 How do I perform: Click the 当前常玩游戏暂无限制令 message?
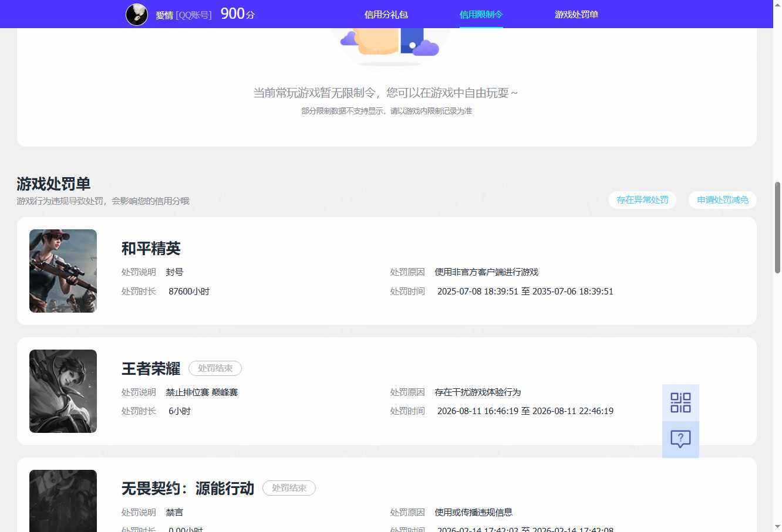[386, 93]
